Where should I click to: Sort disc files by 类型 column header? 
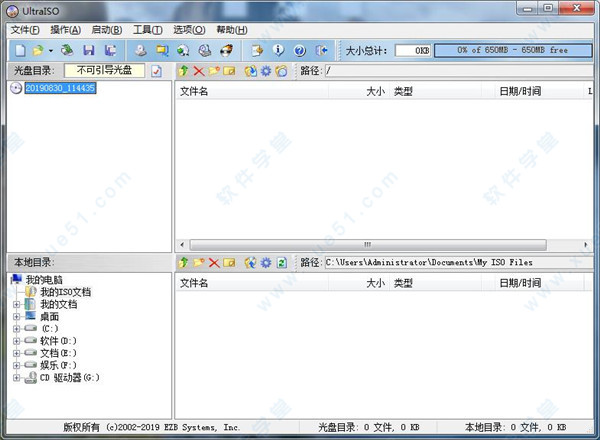tap(435, 91)
